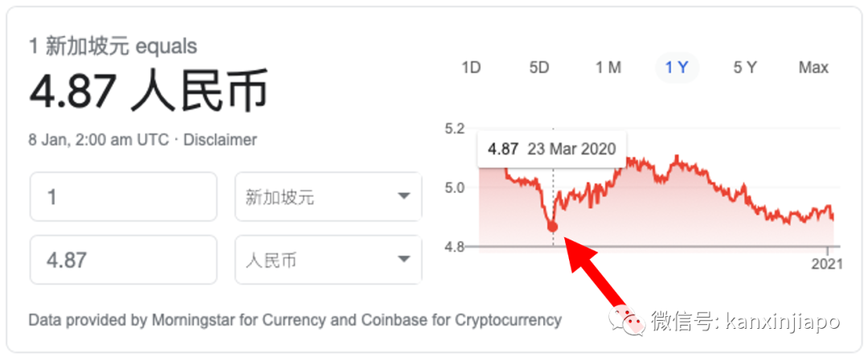Choose the 1 M time range
Screen dimensions: 868x361
[x=608, y=68]
